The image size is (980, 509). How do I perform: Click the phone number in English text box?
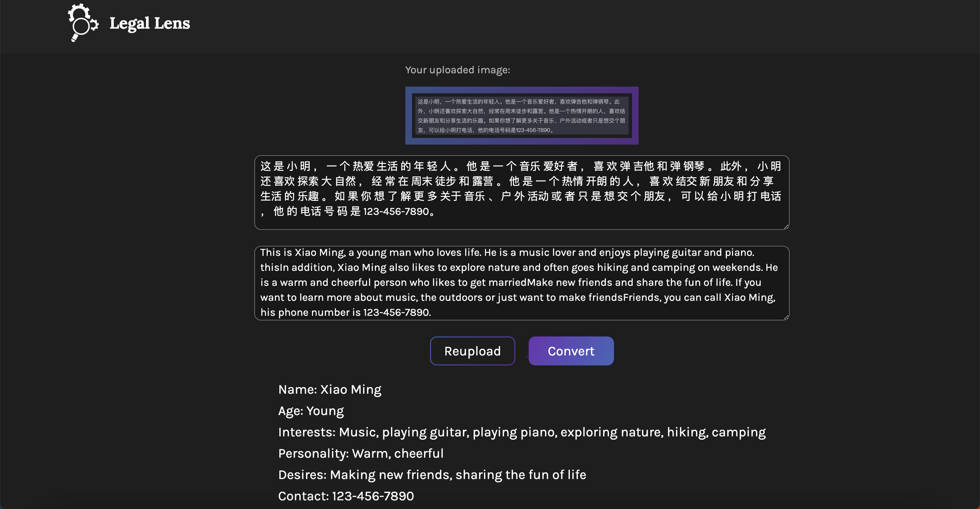click(x=396, y=312)
